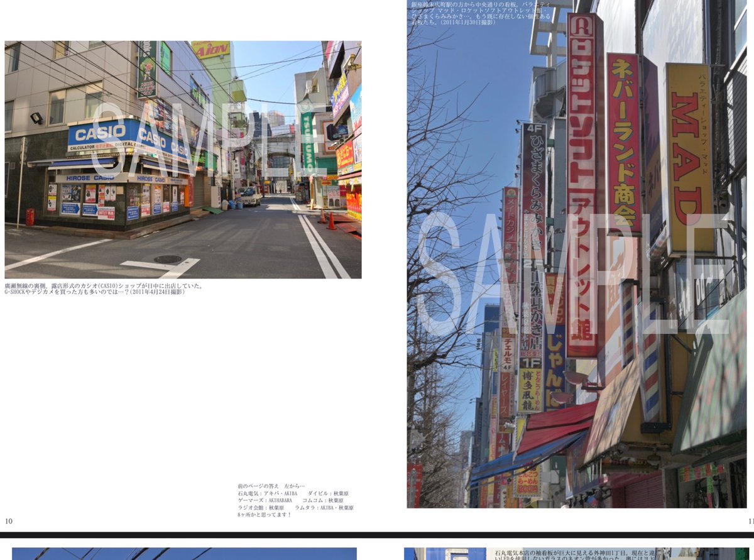Viewport: 754px width, 560px height.
Task: Click the line 8ヶ所かと思ってます!
Action: 265,515
